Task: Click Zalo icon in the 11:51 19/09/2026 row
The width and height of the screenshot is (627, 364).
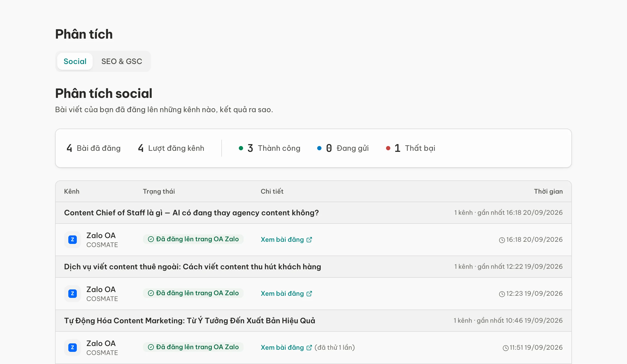Action: (73, 348)
